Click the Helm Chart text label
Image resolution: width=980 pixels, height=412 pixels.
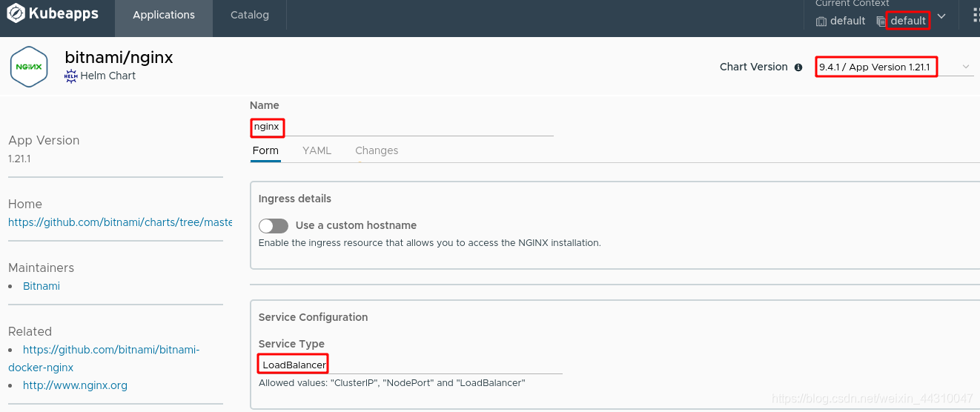(x=108, y=76)
